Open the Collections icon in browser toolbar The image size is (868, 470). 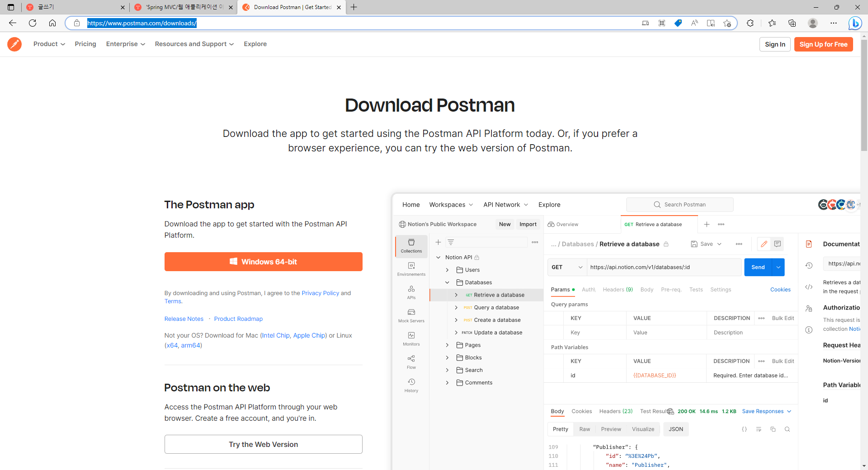[792, 23]
